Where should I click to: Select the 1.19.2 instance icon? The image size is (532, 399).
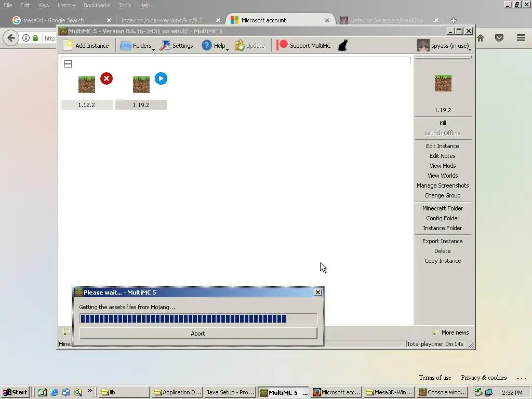(141, 85)
